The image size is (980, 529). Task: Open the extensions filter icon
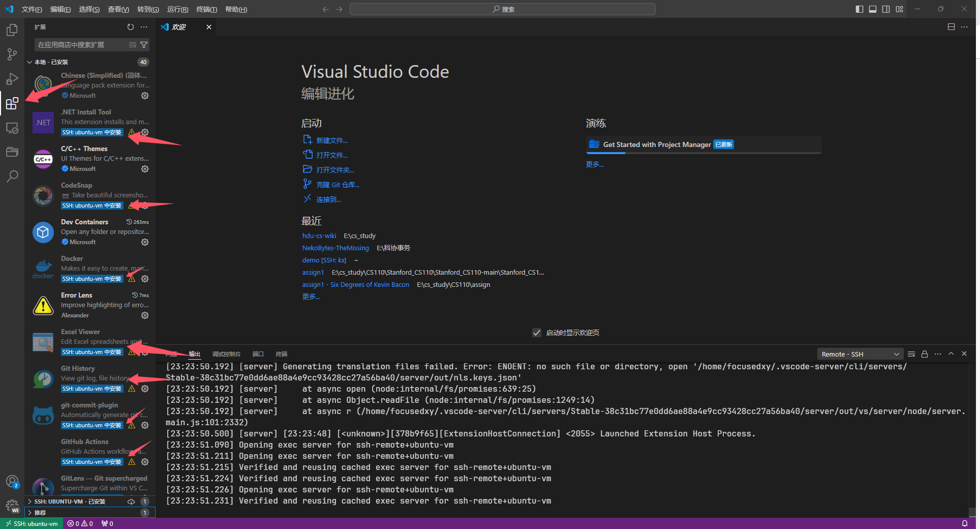tap(144, 45)
